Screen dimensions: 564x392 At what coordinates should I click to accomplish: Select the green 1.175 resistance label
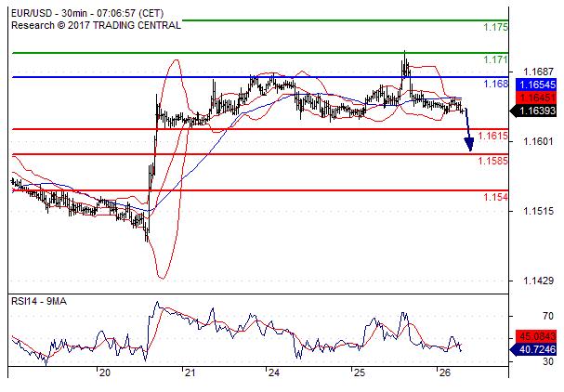pyautogui.click(x=495, y=27)
